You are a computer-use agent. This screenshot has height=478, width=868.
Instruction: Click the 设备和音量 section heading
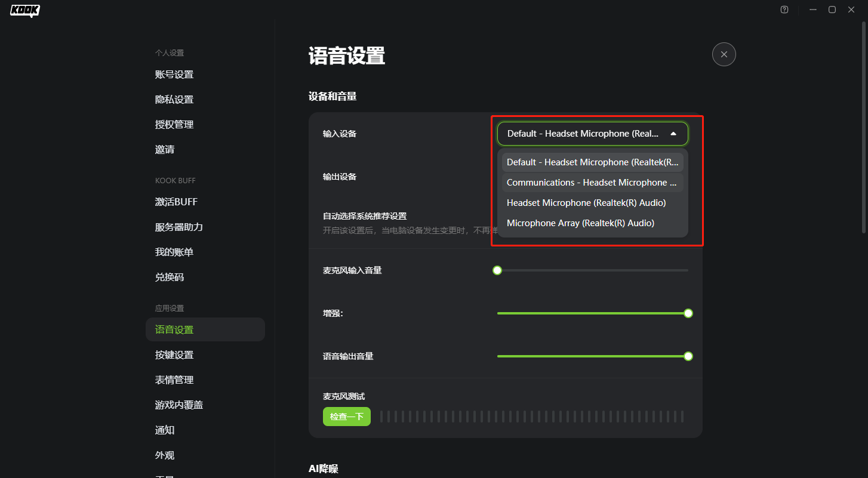click(333, 96)
